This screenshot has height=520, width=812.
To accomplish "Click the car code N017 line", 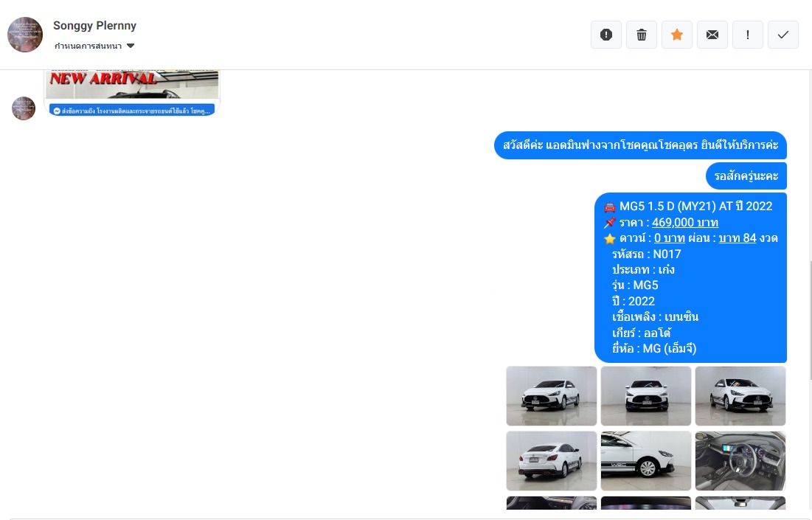I will click(646, 254).
